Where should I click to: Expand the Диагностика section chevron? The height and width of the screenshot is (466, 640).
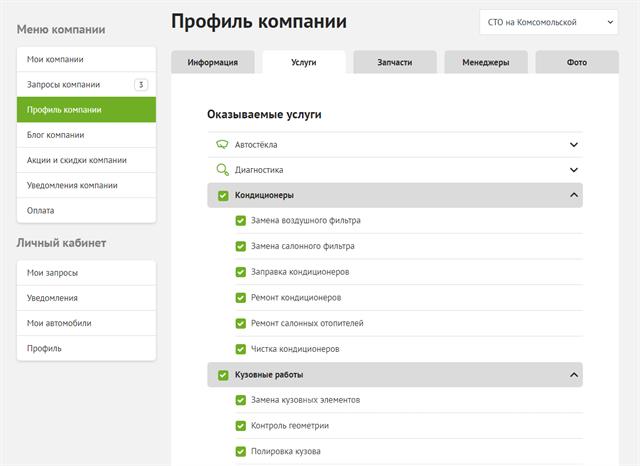point(573,170)
